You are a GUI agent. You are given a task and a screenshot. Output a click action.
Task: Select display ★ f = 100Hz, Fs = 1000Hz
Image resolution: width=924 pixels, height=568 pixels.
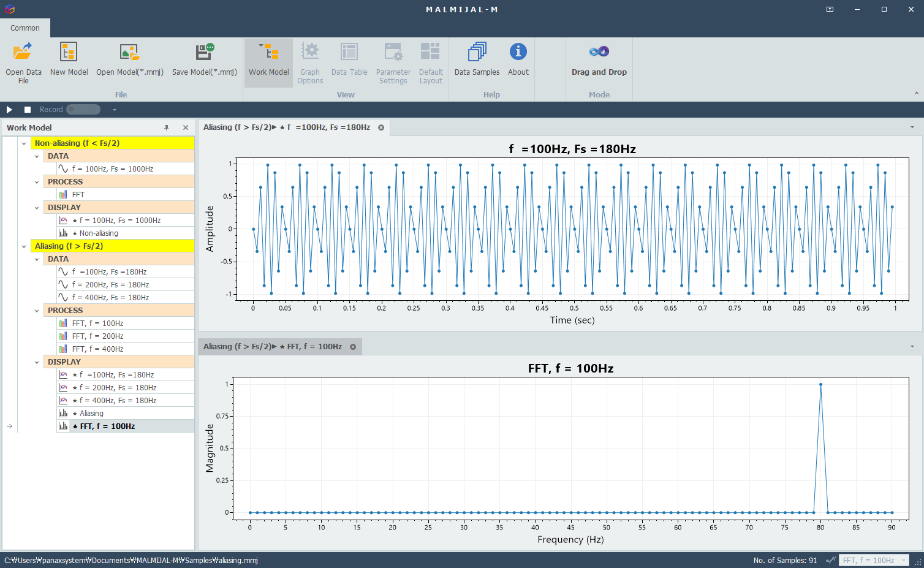[126, 220]
